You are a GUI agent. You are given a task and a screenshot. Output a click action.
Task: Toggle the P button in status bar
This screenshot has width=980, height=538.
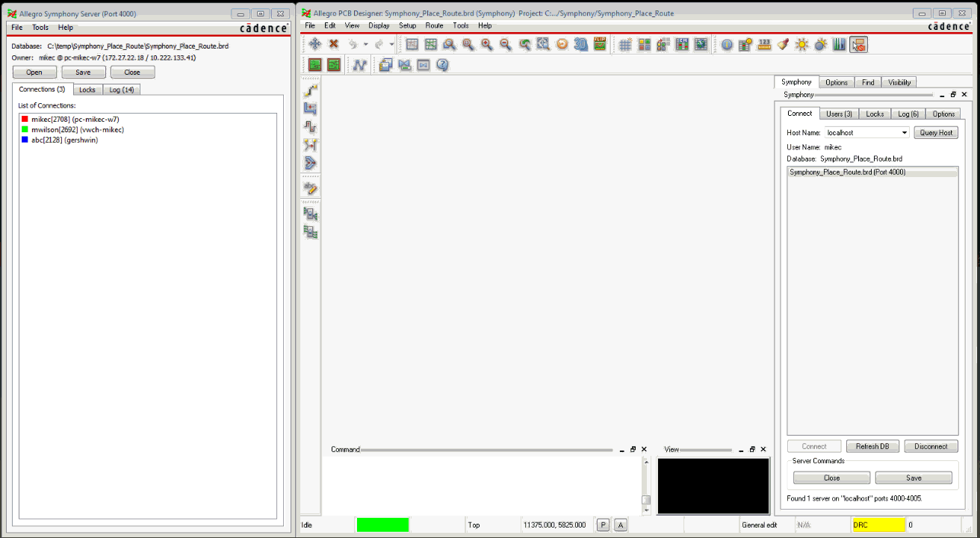[603, 525]
